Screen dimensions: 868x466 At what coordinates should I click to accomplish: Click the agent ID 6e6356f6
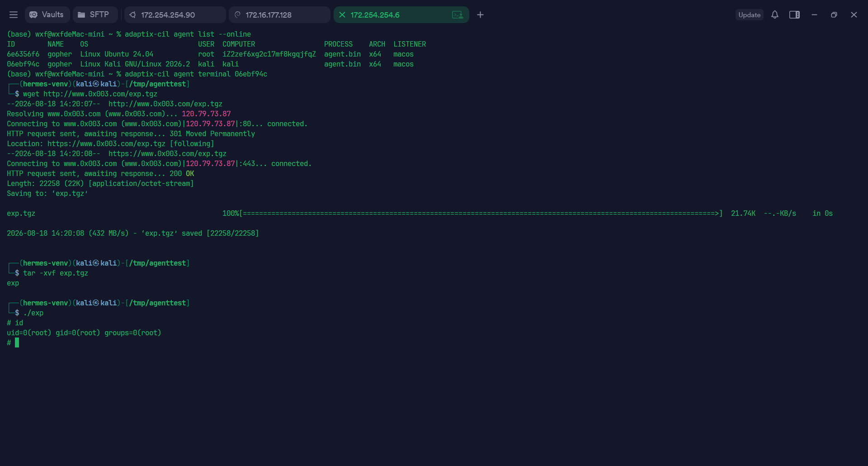[x=23, y=54]
